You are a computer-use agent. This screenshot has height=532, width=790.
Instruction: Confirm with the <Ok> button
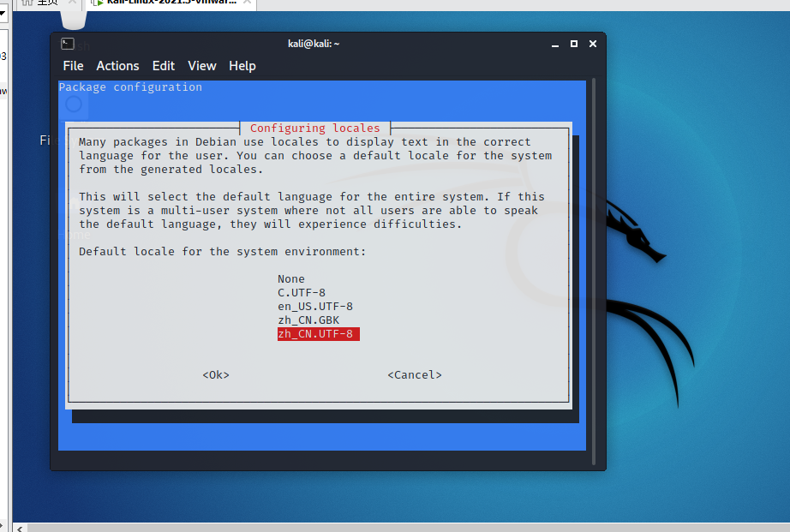pos(216,375)
